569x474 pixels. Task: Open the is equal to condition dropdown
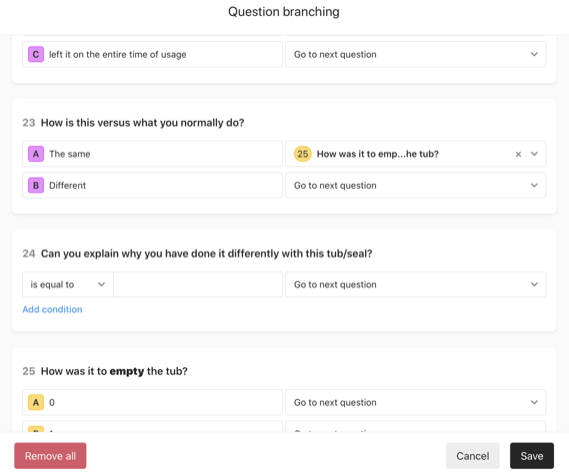[x=67, y=285]
